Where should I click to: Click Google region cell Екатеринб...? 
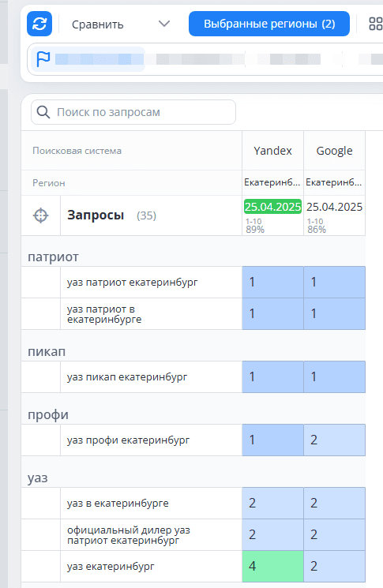pos(334,182)
